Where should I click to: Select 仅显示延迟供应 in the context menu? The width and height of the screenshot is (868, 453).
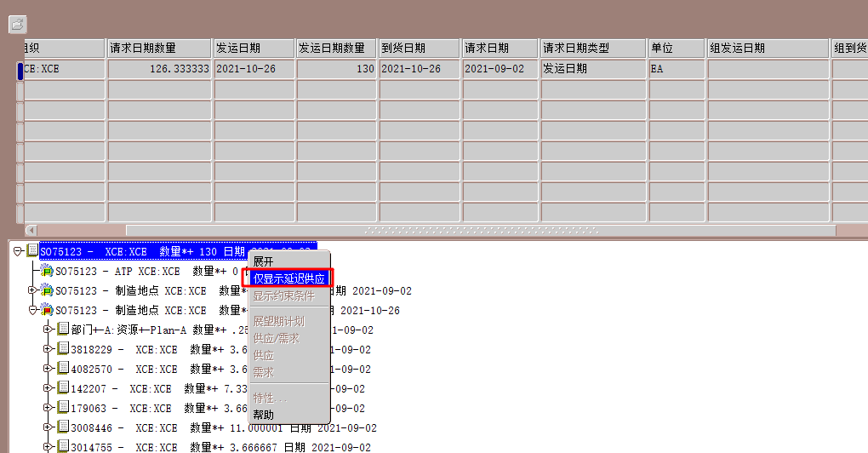289,278
